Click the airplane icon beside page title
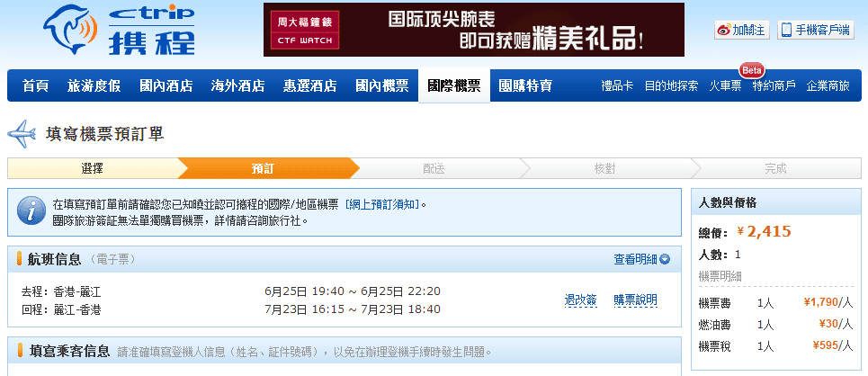868x376 pixels. point(22,134)
